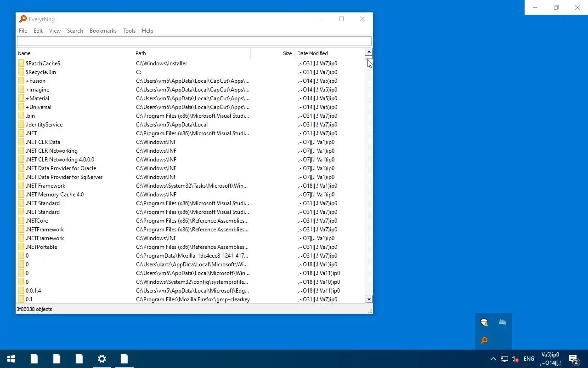Open Everything magnifier tray icon
Screen dimensions: 588x368
(x=484, y=341)
